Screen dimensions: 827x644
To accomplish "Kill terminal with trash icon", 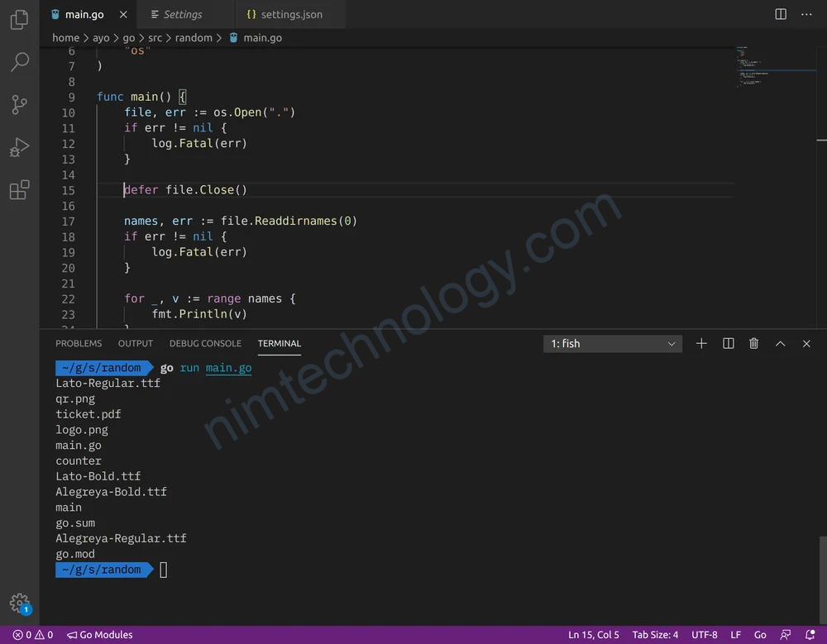I will tap(753, 343).
